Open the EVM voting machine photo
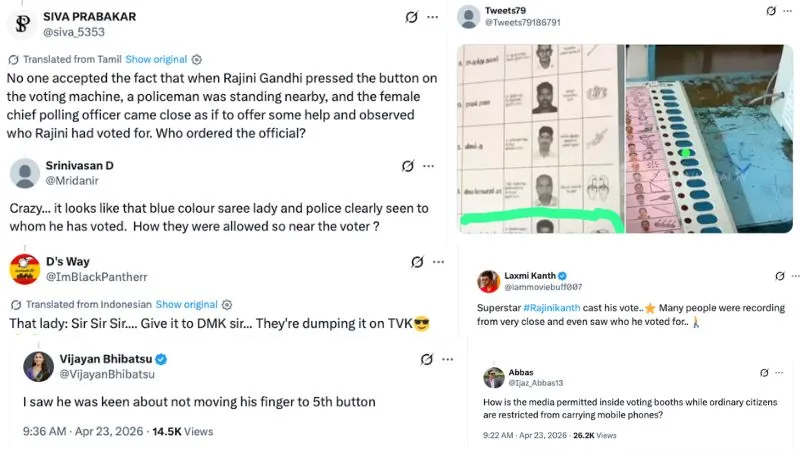The height and width of the screenshot is (450, 800). 709,139
